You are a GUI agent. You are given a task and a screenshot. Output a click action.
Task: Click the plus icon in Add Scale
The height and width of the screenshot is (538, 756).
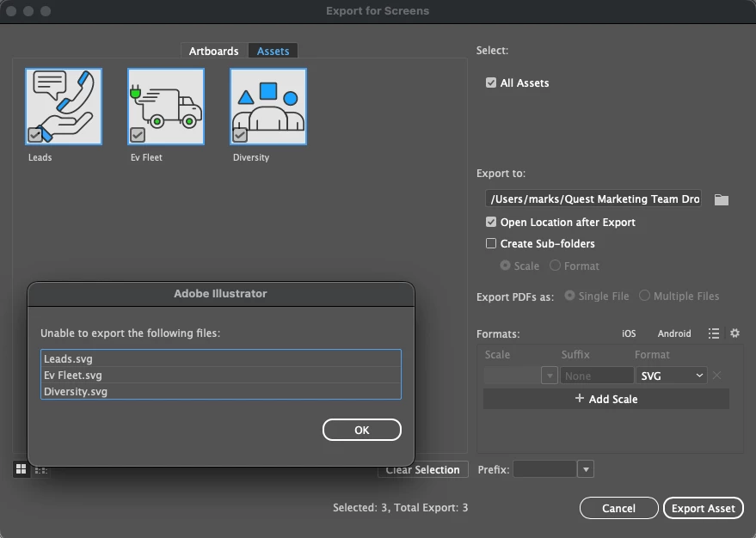(580, 398)
